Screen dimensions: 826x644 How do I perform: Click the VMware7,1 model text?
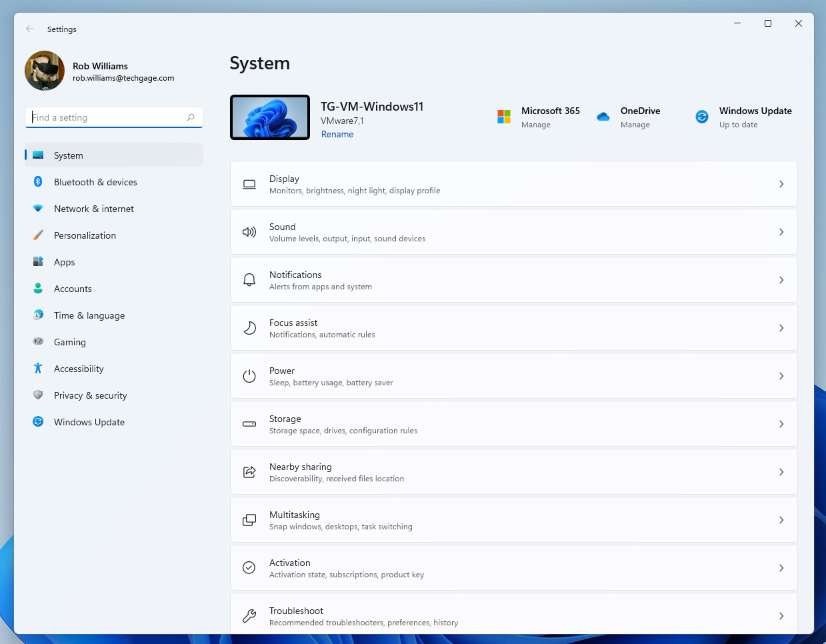[x=342, y=121]
